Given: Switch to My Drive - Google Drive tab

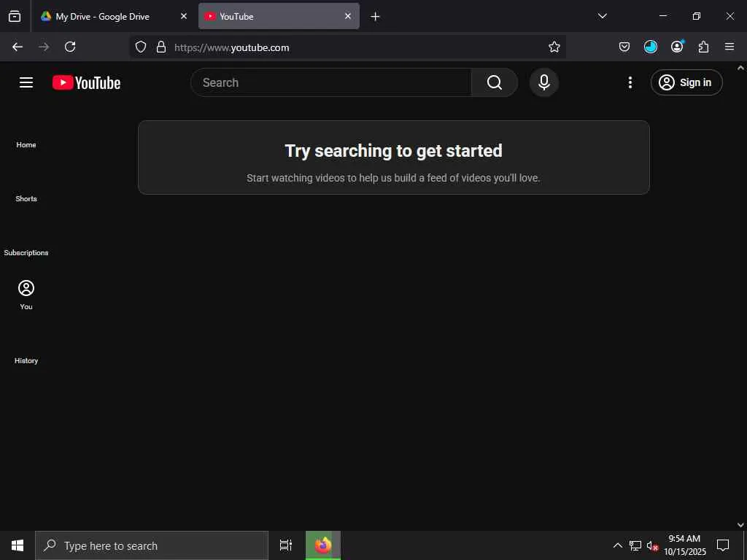Looking at the screenshot, I should [113, 16].
